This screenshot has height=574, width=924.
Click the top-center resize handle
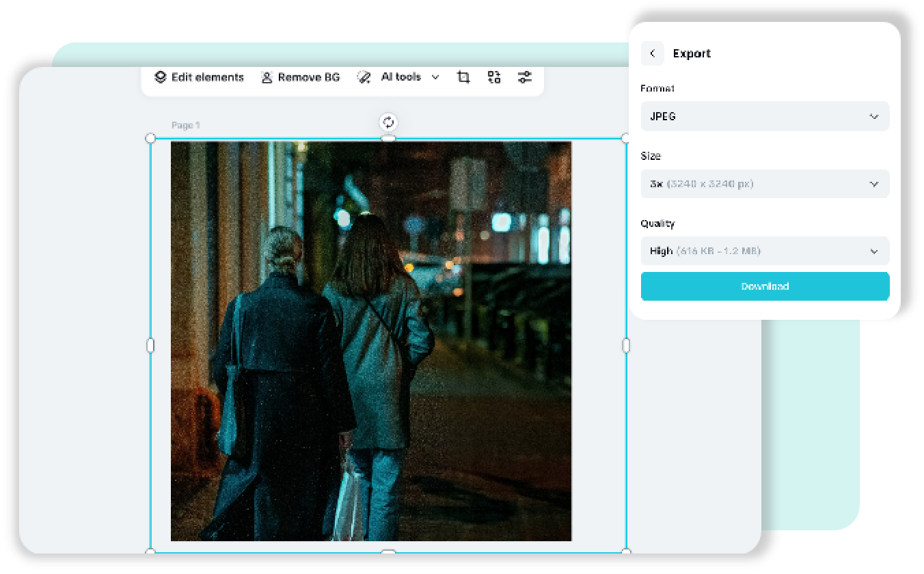388,139
